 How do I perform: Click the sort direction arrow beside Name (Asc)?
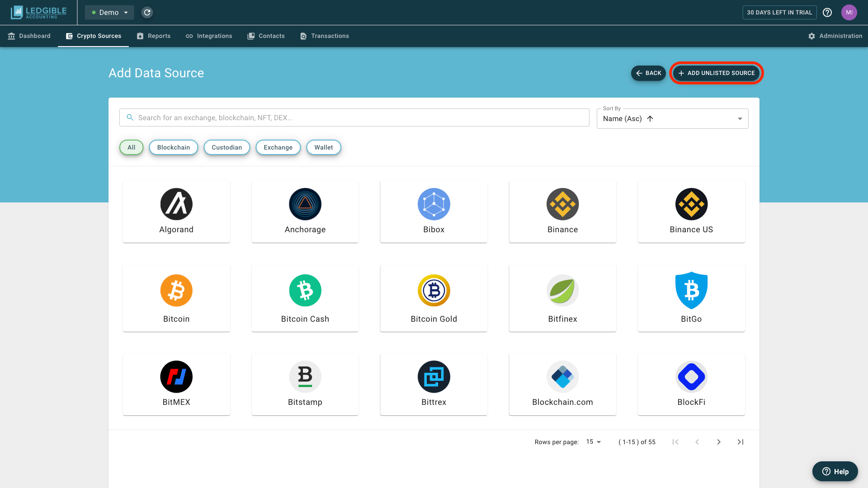click(650, 119)
